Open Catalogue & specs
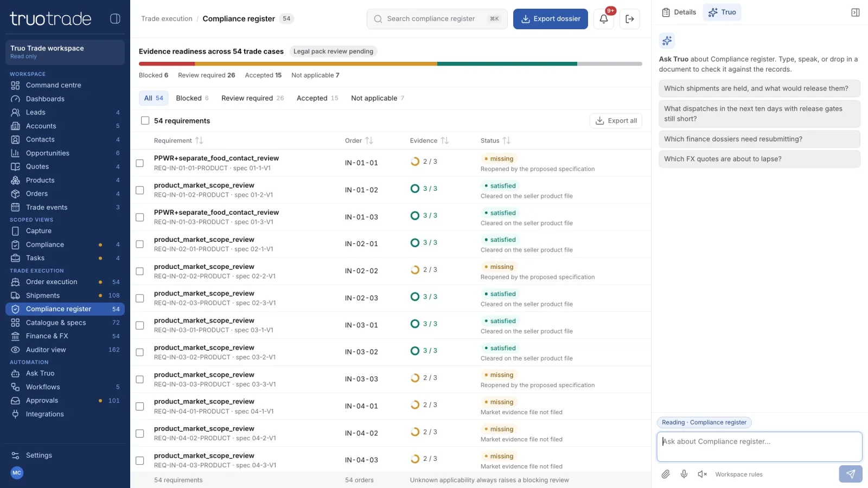 click(x=65, y=323)
